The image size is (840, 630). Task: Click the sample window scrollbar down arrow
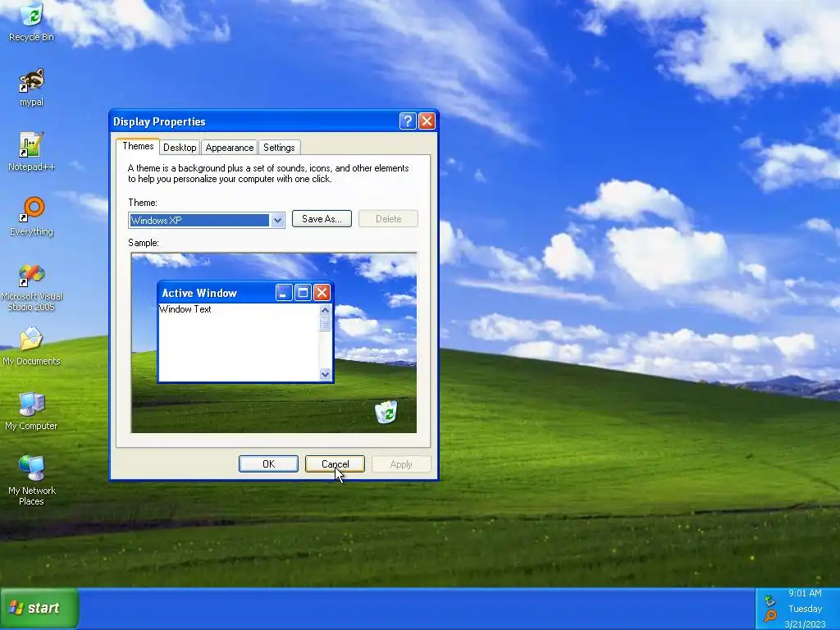pyautogui.click(x=325, y=374)
